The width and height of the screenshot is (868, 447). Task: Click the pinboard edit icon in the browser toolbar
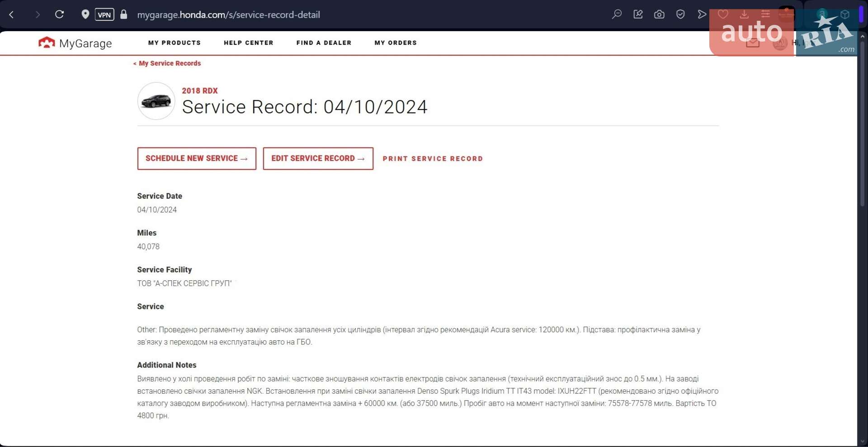click(x=638, y=14)
